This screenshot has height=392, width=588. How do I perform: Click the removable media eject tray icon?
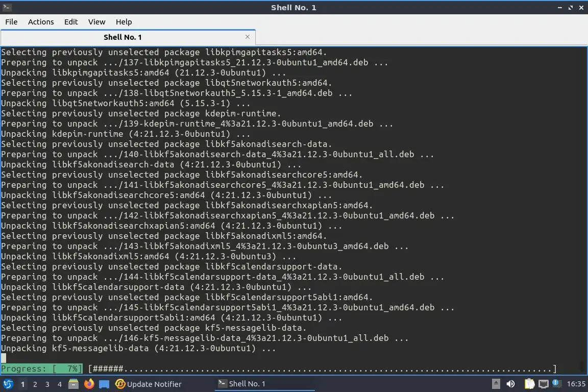click(x=496, y=384)
